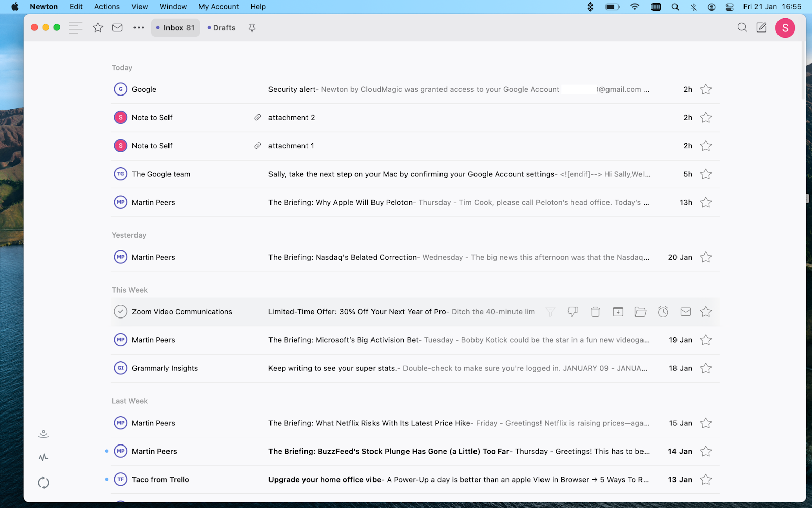Click the person icon in lower left sidebar
The height and width of the screenshot is (508, 812).
(43, 433)
